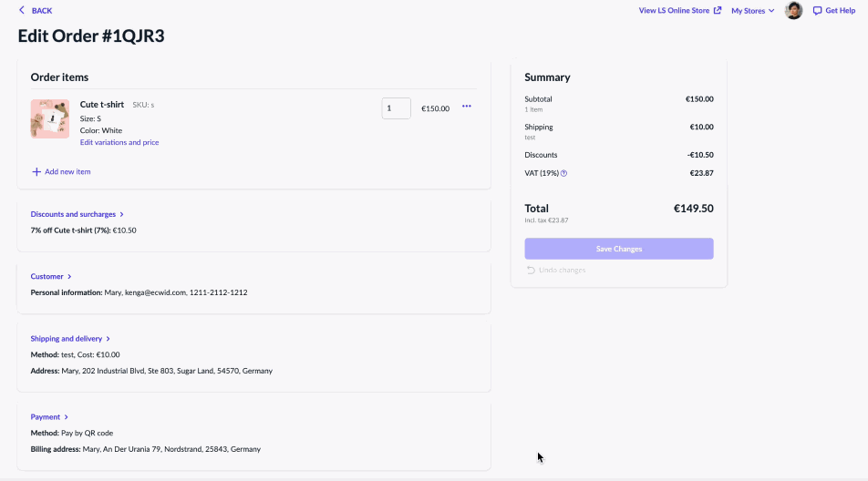Click the plus icon for adding item
Viewport: 868px width, 481px height.
coord(36,172)
